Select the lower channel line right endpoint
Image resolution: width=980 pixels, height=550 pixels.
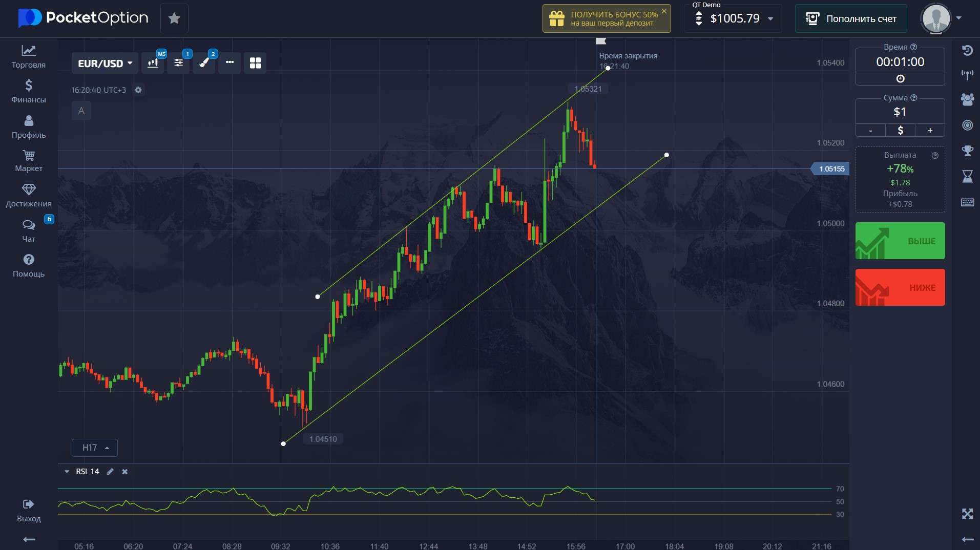(666, 155)
